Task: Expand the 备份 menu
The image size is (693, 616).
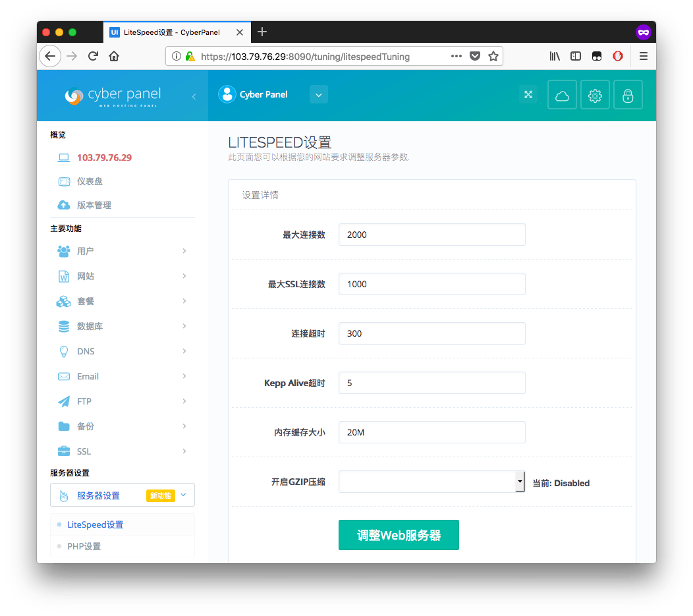Action: tap(123, 426)
